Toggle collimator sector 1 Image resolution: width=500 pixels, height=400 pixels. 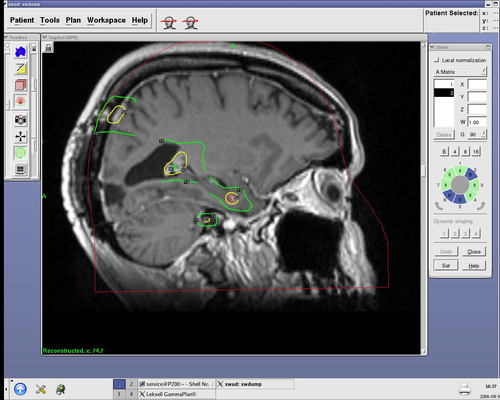460,170
